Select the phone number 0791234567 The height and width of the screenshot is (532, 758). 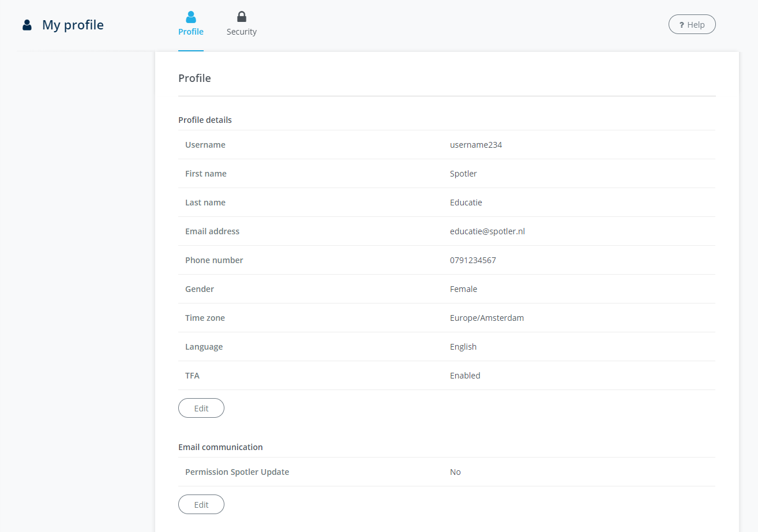[x=473, y=260]
